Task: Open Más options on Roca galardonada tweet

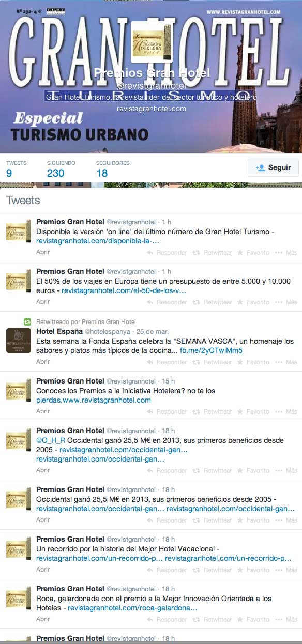Action: 286,620
